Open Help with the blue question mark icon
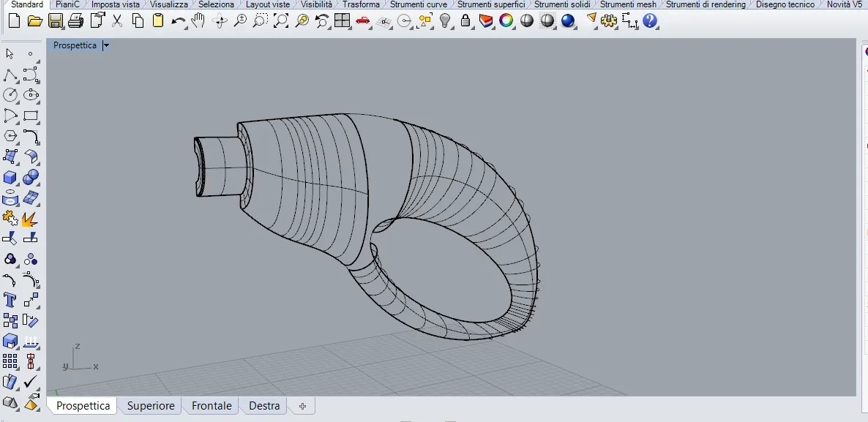 click(x=650, y=21)
